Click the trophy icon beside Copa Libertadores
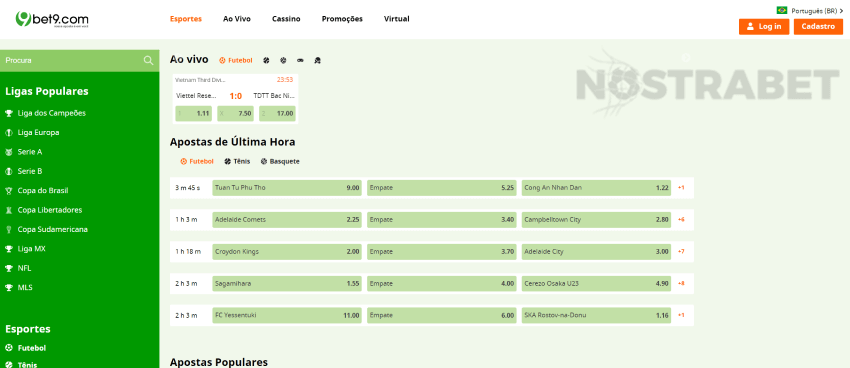Image resolution: width=850 pixels, height=368 pixels. [x=9, y=210]
